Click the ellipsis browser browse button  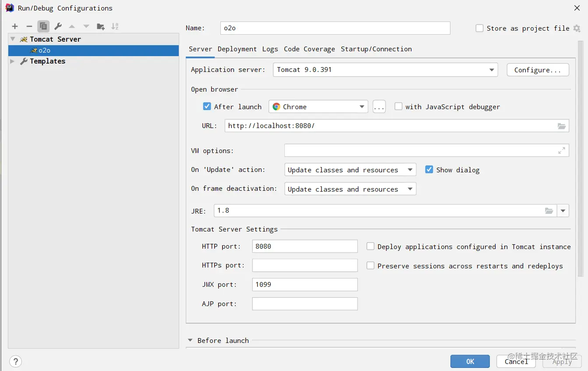(379, 107)
